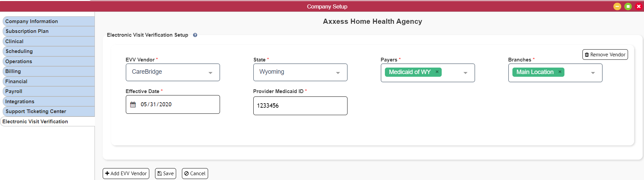
Task: Open the State Wyoming dropdown
Action: tap(300, 72)
